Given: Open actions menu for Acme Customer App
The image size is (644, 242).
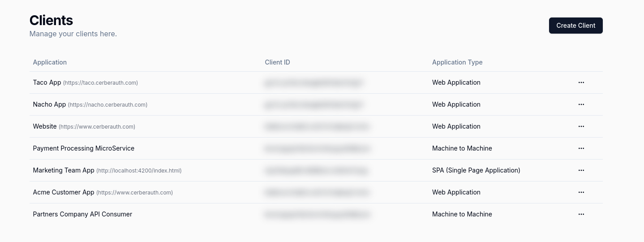Looking at the screenshot, I should point(581,192).
